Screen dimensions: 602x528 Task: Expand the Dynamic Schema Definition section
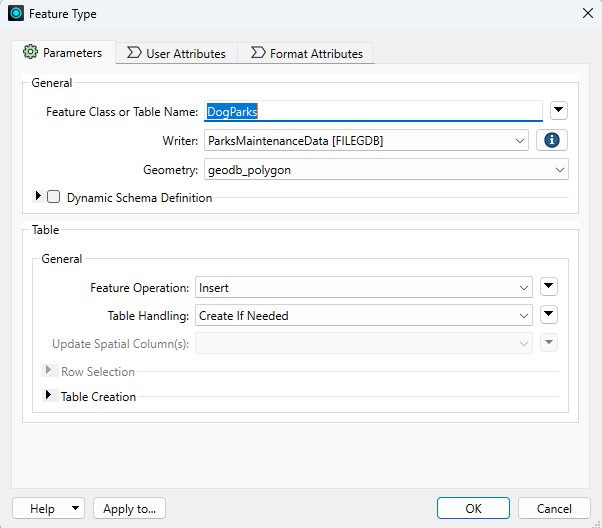pyautogui.click(x=39, y=197)
